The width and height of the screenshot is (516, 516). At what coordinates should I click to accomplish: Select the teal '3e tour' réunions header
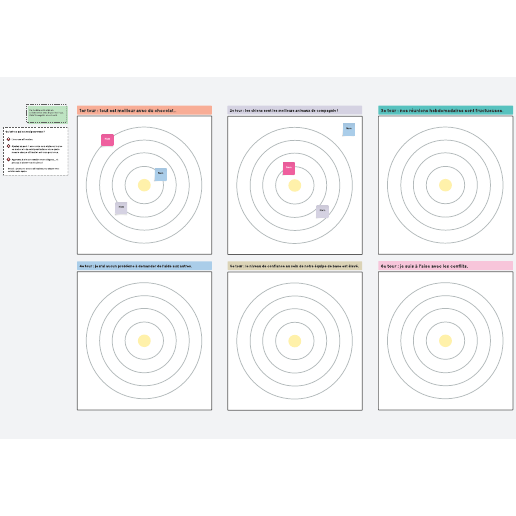[x=445, y=110]
